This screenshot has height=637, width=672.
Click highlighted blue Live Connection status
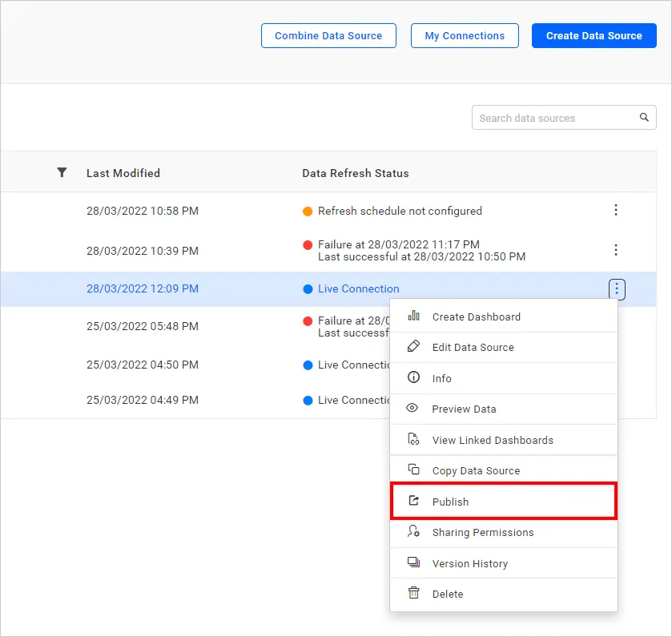[x=358, y=289]
